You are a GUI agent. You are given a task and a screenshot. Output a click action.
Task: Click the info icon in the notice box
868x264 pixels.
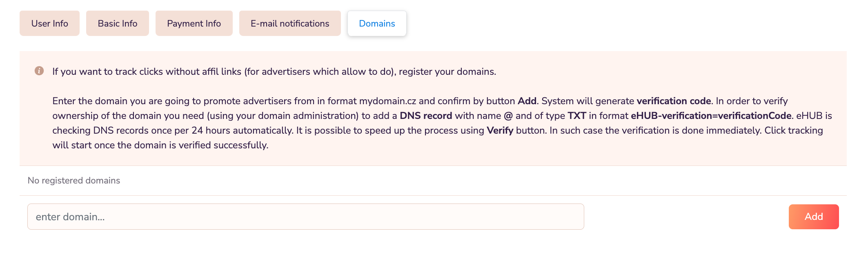tap(39, 71)
